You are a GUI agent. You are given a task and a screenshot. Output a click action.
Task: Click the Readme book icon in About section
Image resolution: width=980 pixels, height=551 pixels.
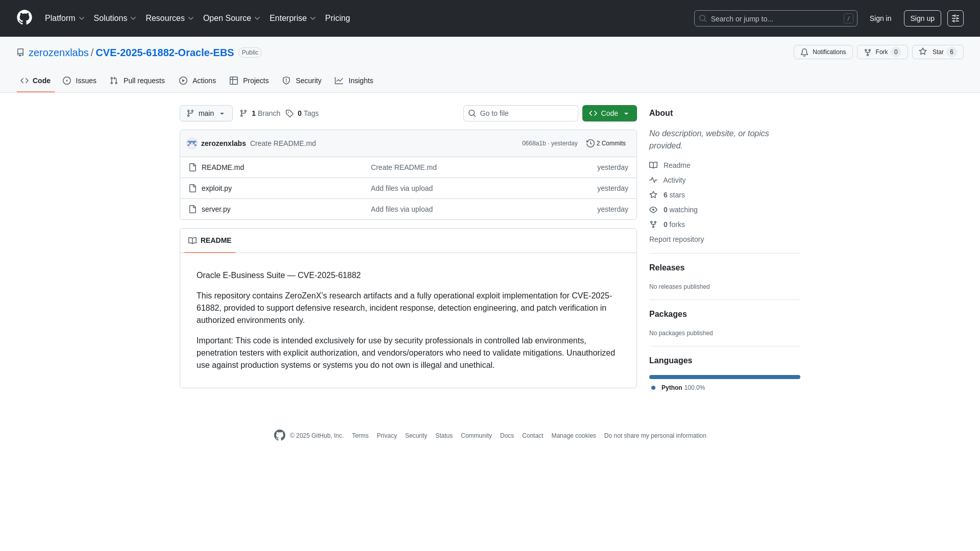(x=654, y=165)
